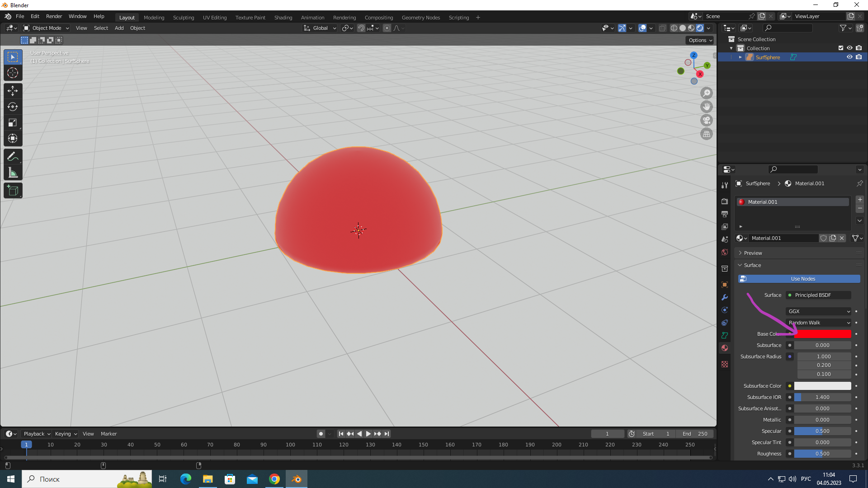
Task: Switch to the Modeling workspace tab
Action: (x=154, y=18)
